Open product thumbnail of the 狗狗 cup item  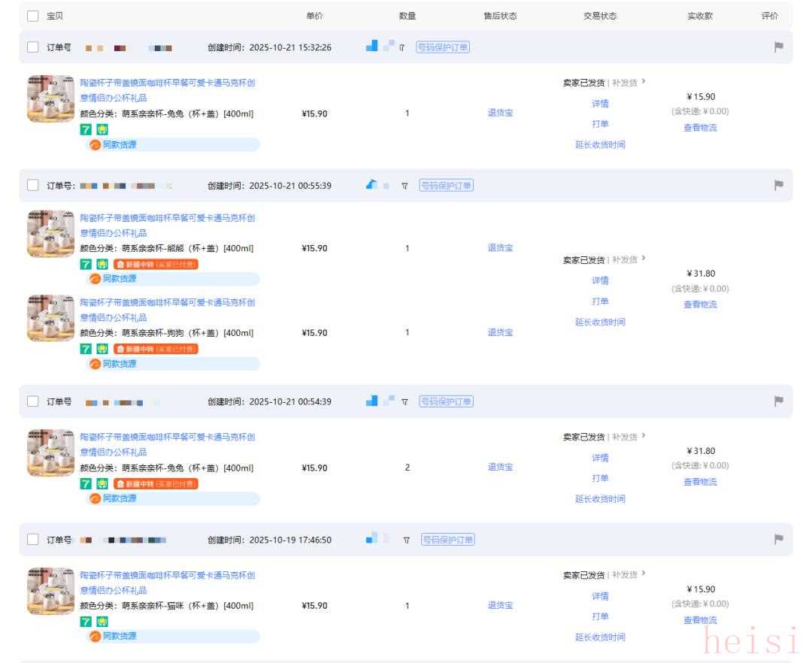coord(50,318)
